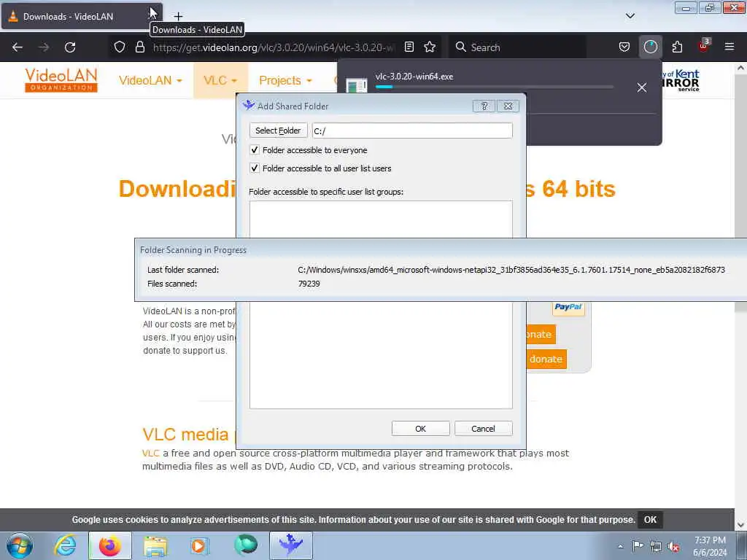Screen dimensions: 747x560
Task: Click the taskbar clock showing 7:37 PM
Action: (710, 546)
